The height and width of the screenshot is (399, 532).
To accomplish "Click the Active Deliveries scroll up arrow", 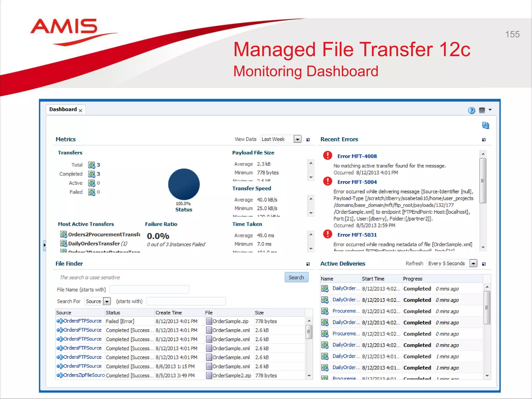I will coord(487,287).
